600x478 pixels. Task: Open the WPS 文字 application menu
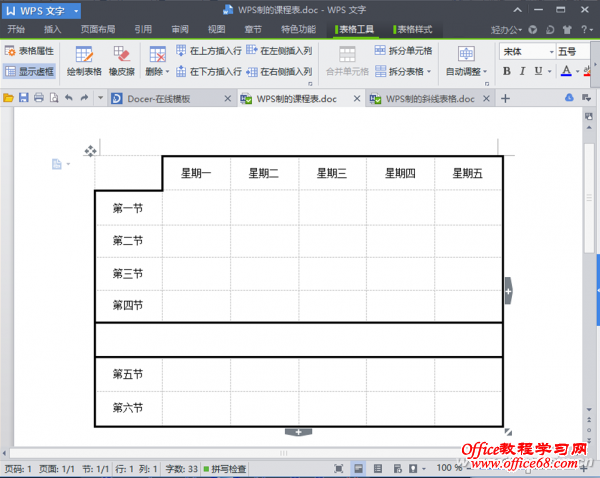click(41, 11)
